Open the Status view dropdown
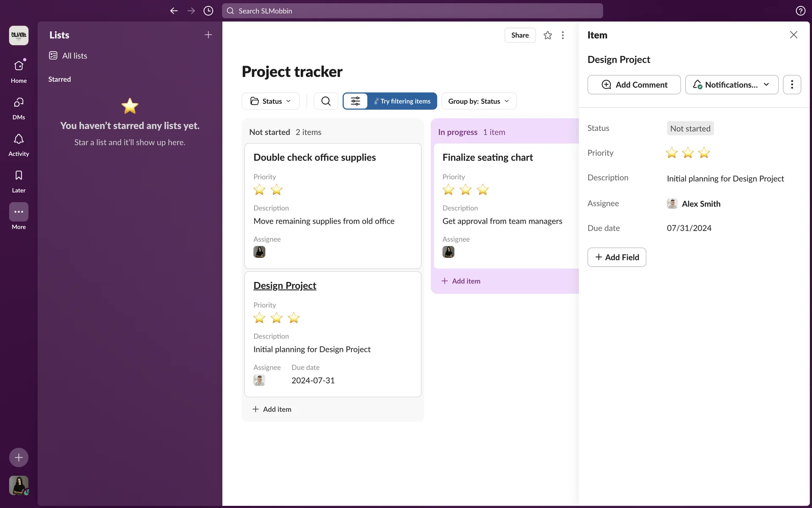812x508 pixels. pos(271,101)
